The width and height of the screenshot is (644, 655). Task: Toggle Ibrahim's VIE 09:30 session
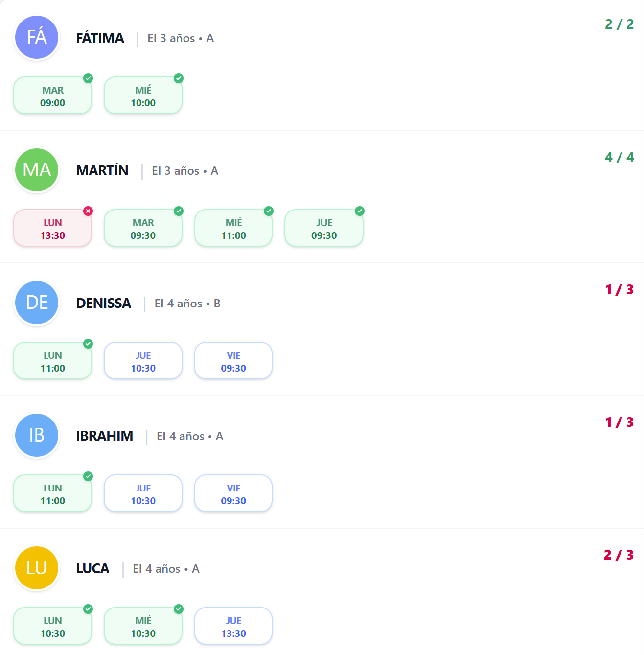pos(233,493)
